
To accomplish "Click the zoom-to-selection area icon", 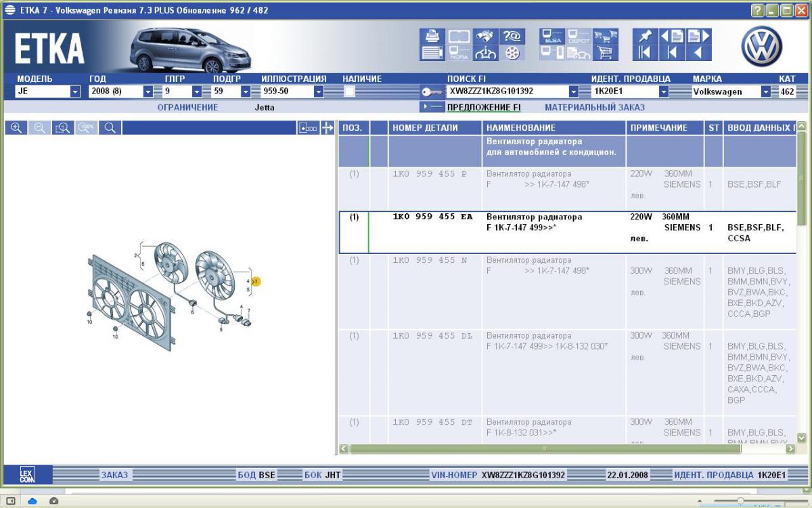I will pos(62,127).
